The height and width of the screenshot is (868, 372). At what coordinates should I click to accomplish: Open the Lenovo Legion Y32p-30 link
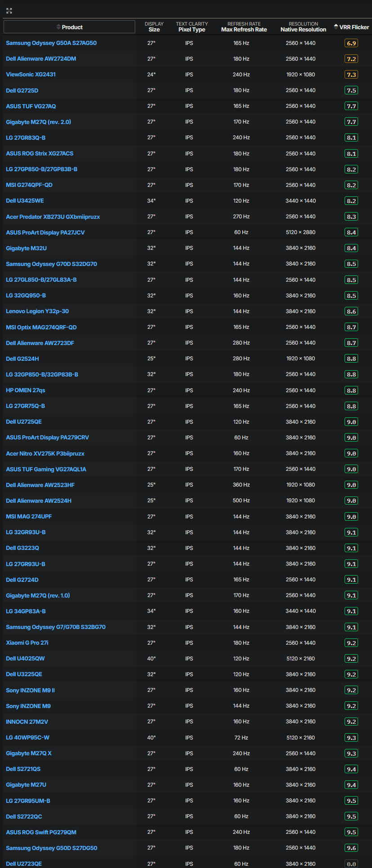click(37, 311)
